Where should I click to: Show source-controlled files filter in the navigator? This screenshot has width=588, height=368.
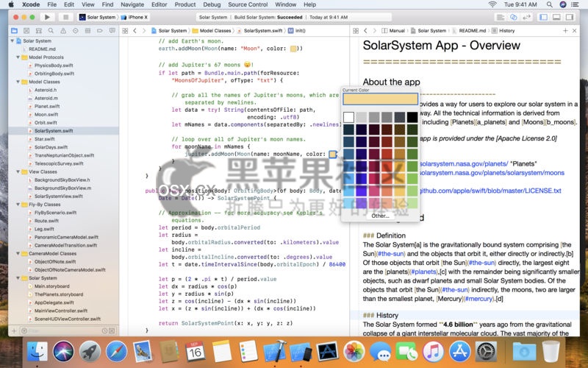(112, 330)
